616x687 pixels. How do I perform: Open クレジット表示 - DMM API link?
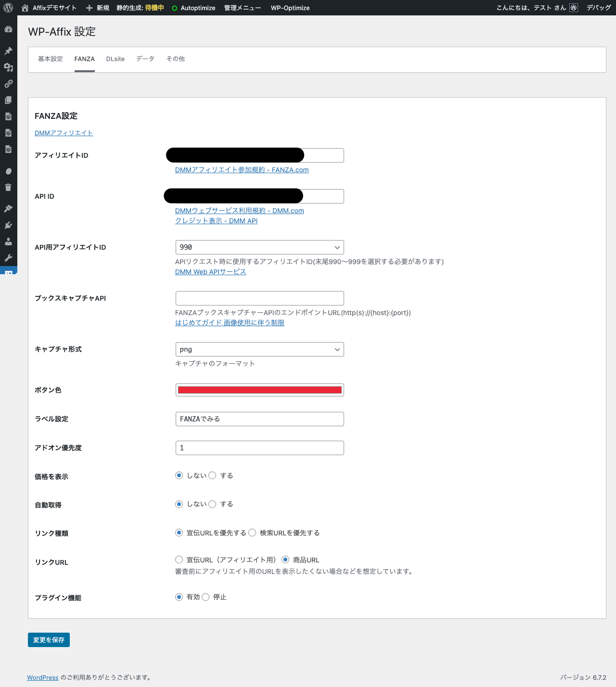217,221
